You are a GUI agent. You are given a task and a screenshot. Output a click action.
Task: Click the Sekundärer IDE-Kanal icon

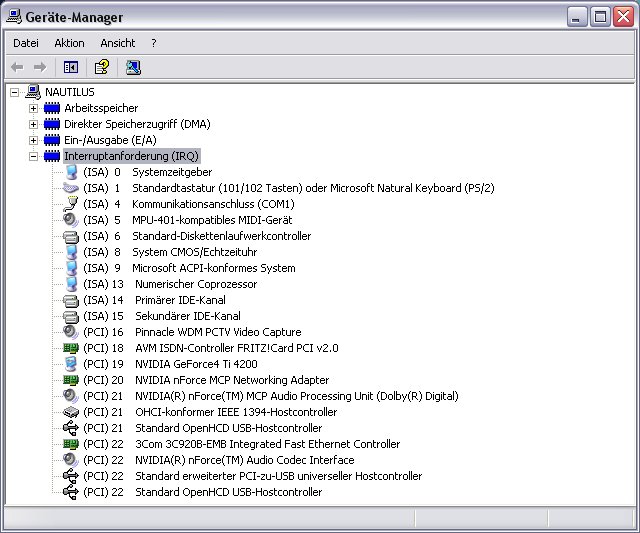tap(71, 316)
